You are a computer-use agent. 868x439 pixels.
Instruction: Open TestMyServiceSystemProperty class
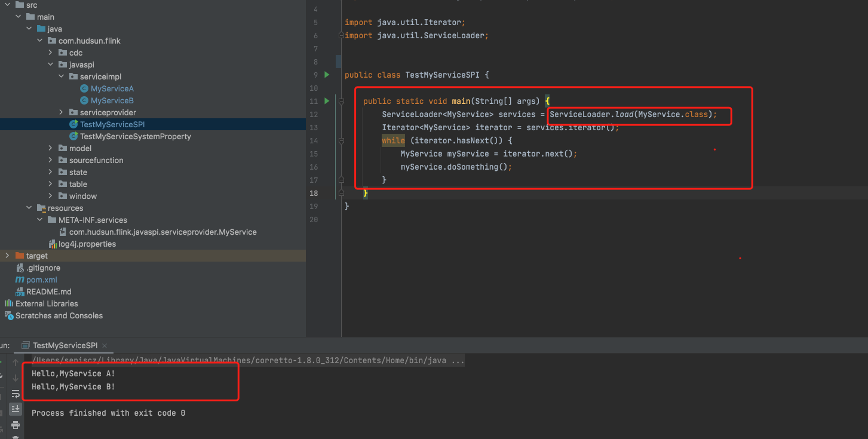[x=136, y=136]
